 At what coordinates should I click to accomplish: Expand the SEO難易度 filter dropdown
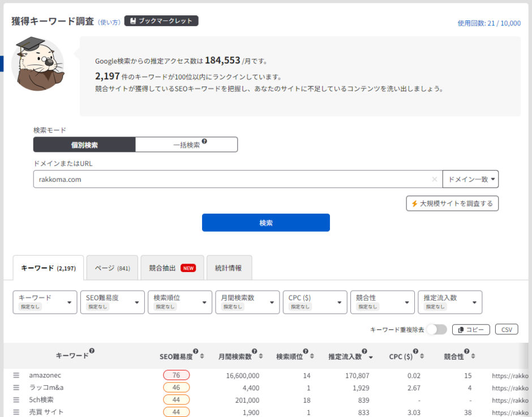pos(112,302)
